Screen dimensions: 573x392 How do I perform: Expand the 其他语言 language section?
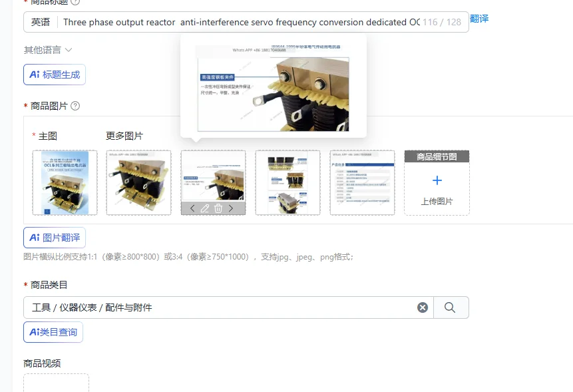click(48, 50)
